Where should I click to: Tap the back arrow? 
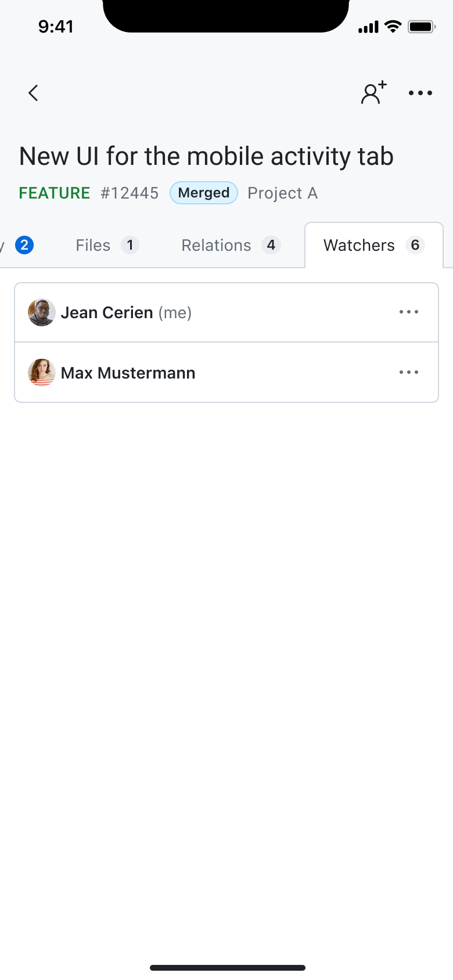(x=33, y=92)
